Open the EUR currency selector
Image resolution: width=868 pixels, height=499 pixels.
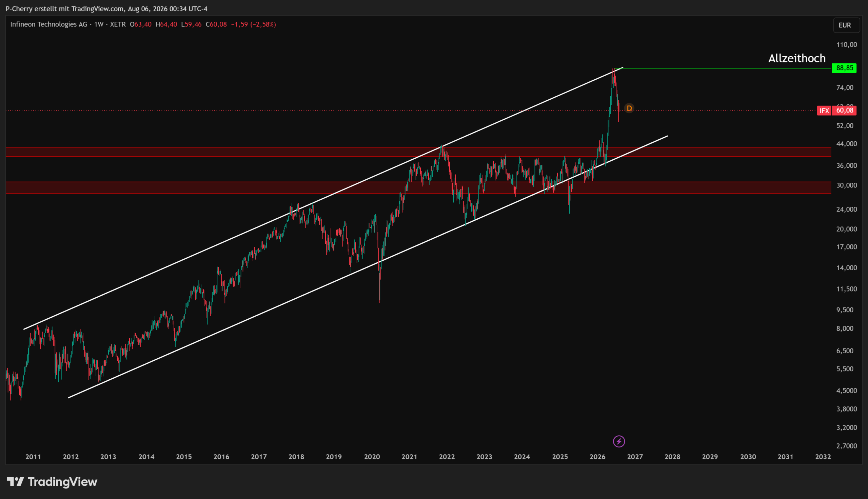point(846,25)
